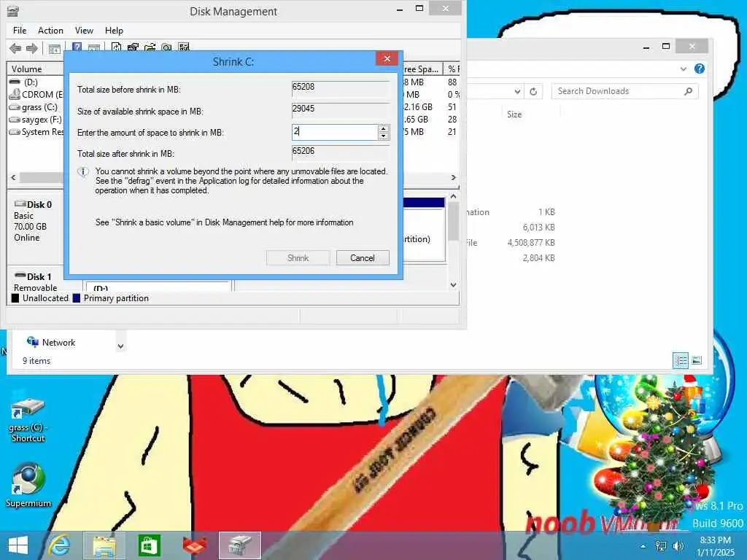Click the Refresh toolbar icon in Disk Management
The image size is (747, 560).
[x=116, y=47]
